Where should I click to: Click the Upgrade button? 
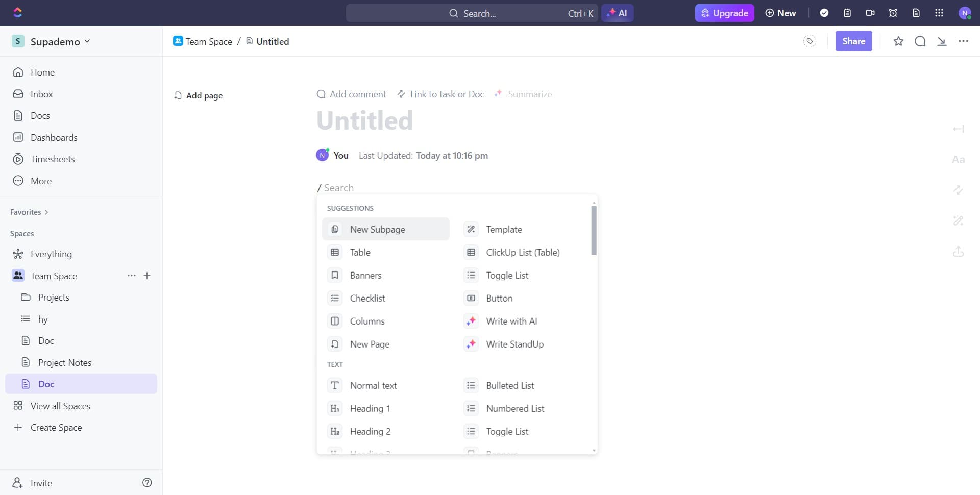coord(724,13)
